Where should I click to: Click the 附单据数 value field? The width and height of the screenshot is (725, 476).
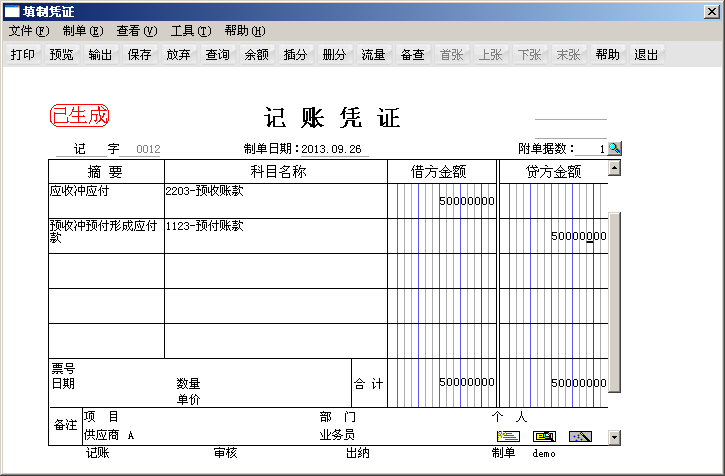[591, 149]
